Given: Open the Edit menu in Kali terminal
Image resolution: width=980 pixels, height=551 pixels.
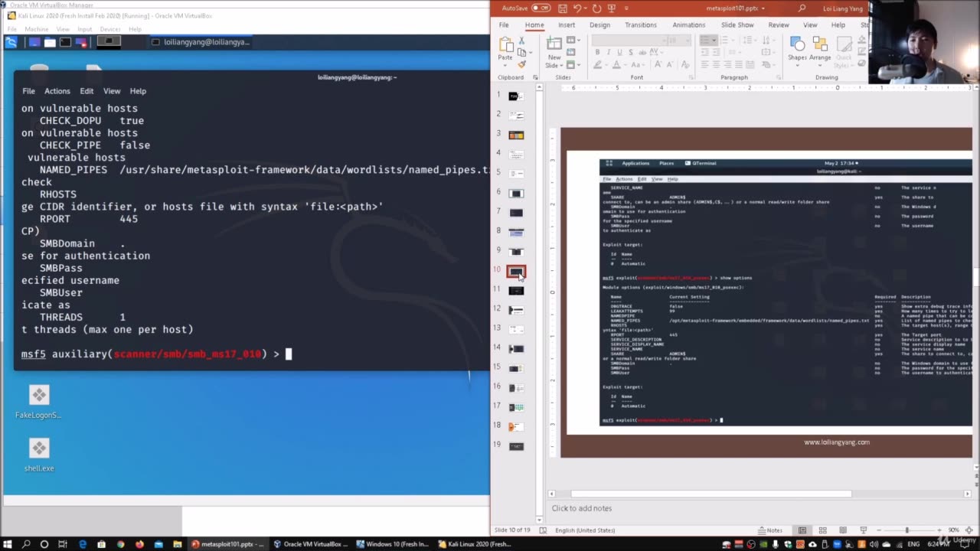Looking at the screenshot, I should [87, 91].
